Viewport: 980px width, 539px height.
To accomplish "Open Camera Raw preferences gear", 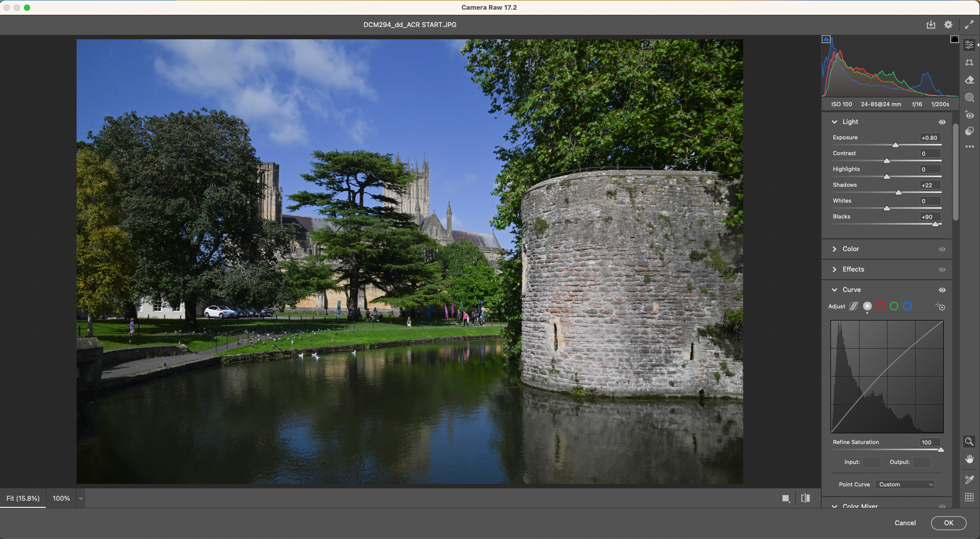I will click(948, 24).
